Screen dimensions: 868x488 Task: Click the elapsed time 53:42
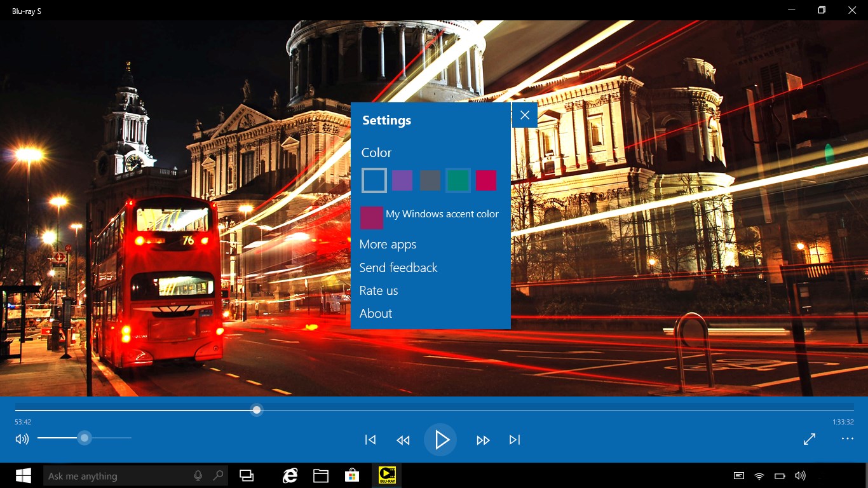tap(23, 422)
